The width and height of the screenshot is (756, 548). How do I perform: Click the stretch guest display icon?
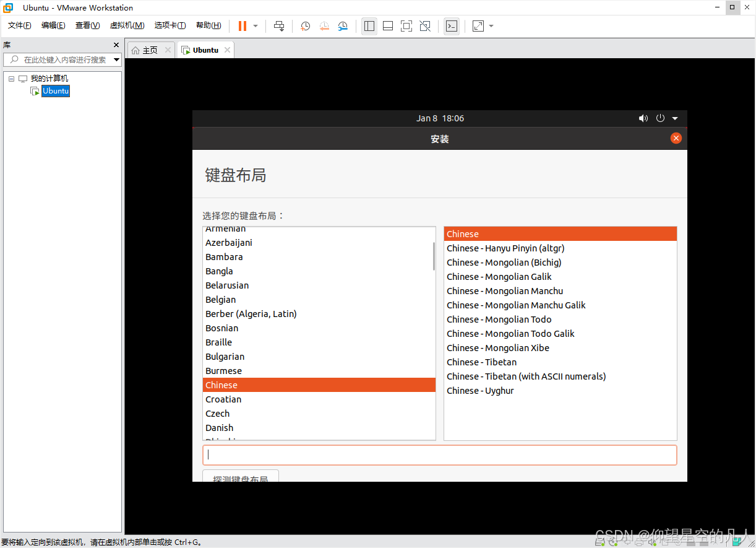coord(478,26)
